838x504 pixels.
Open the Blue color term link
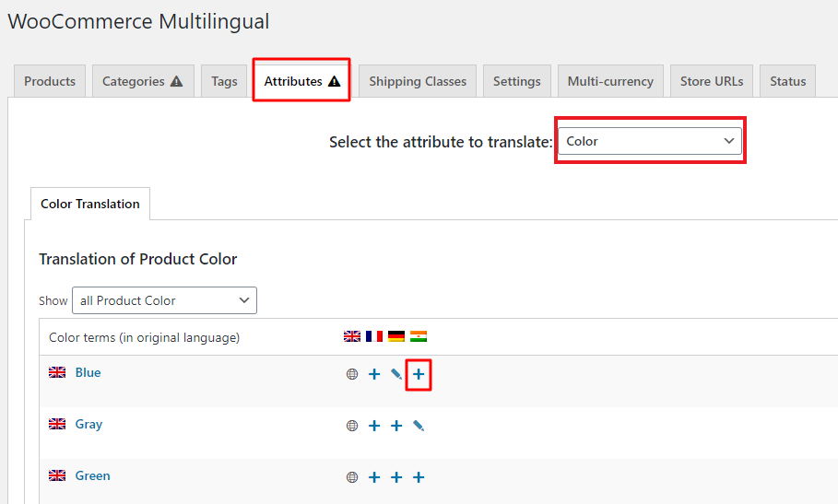click(x=88, y=372)
